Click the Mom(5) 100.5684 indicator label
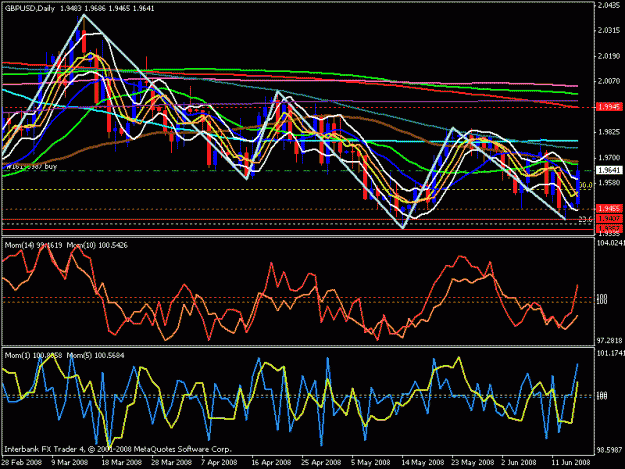This screenshot has width=625, height=469. pos(96,355)
